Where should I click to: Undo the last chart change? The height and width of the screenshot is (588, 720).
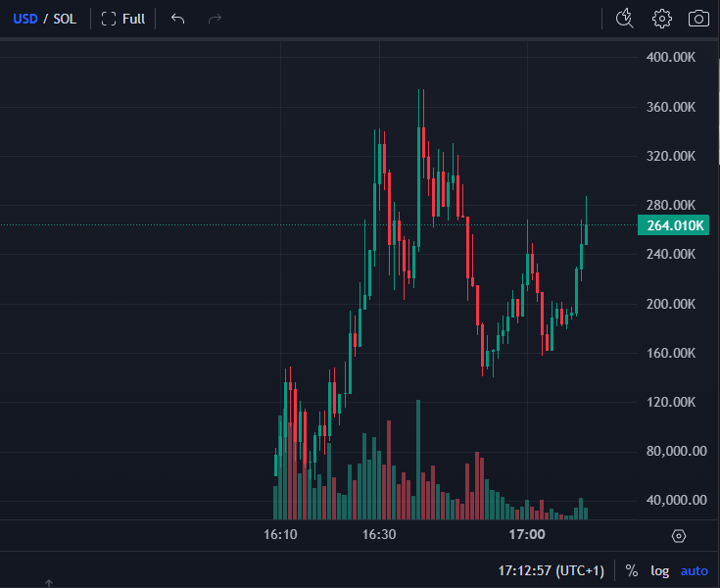click(x=177, y=19)
